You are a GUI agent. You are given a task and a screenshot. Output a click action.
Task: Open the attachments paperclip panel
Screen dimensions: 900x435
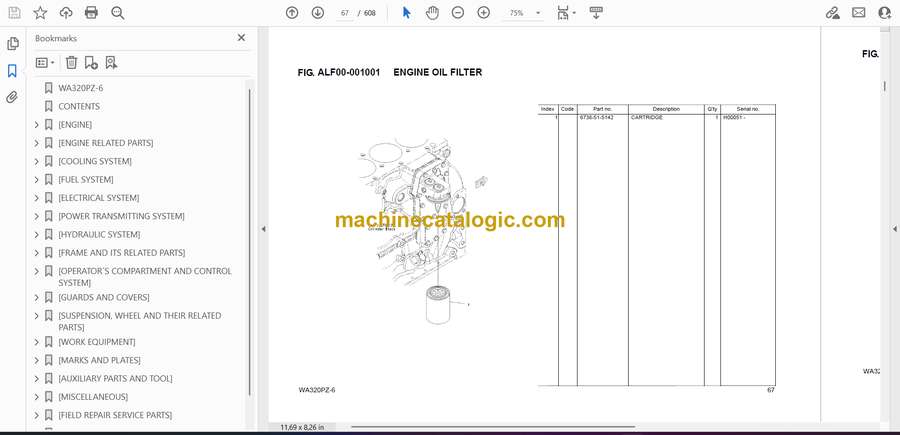12,97
